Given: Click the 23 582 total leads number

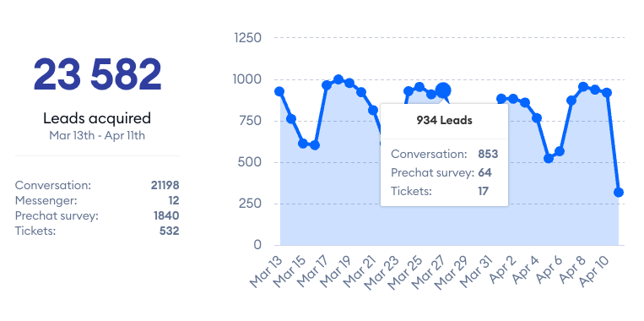Looking at the screenshot, I should 97,75.
